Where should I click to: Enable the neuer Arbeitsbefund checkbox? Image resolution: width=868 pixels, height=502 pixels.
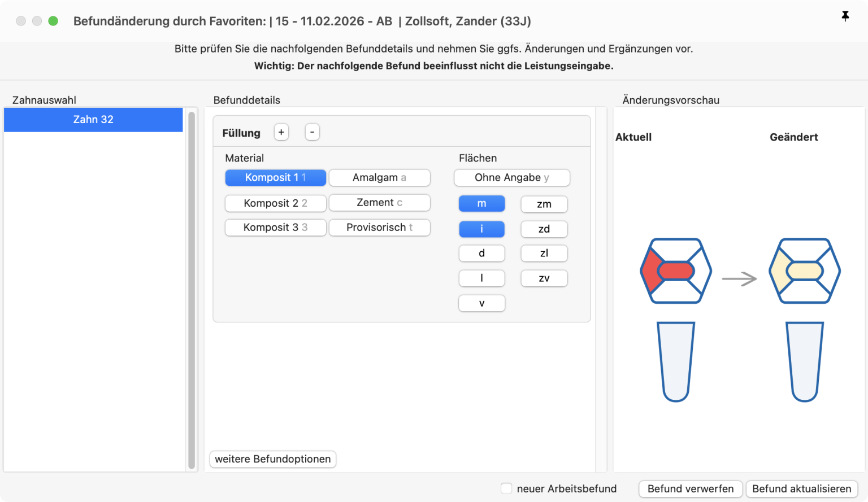pos(506,488)
